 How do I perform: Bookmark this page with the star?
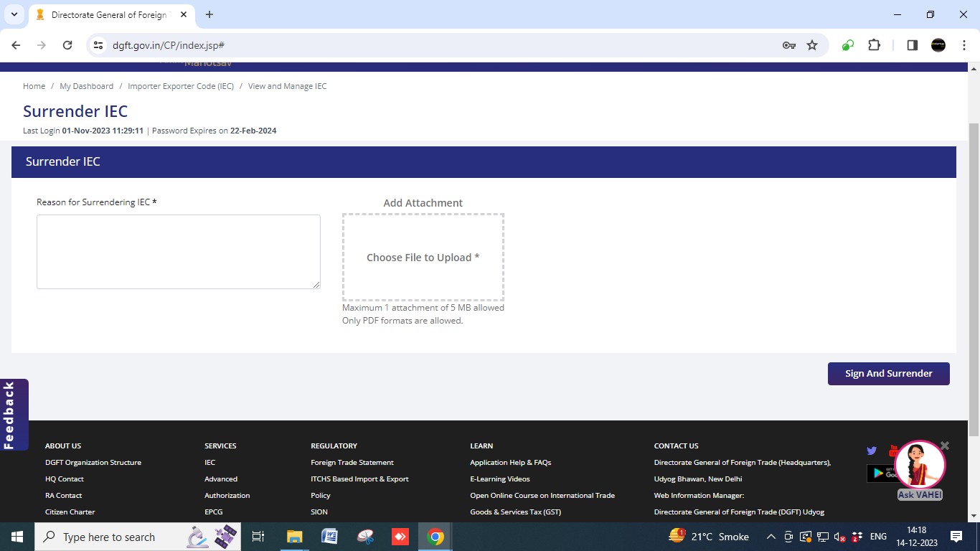click(812, 45)
